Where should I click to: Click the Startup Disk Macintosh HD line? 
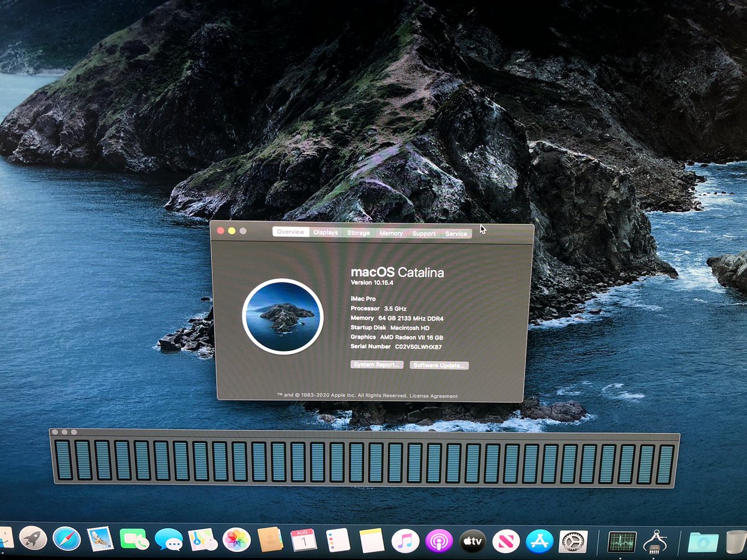click(x=390, y=327)
